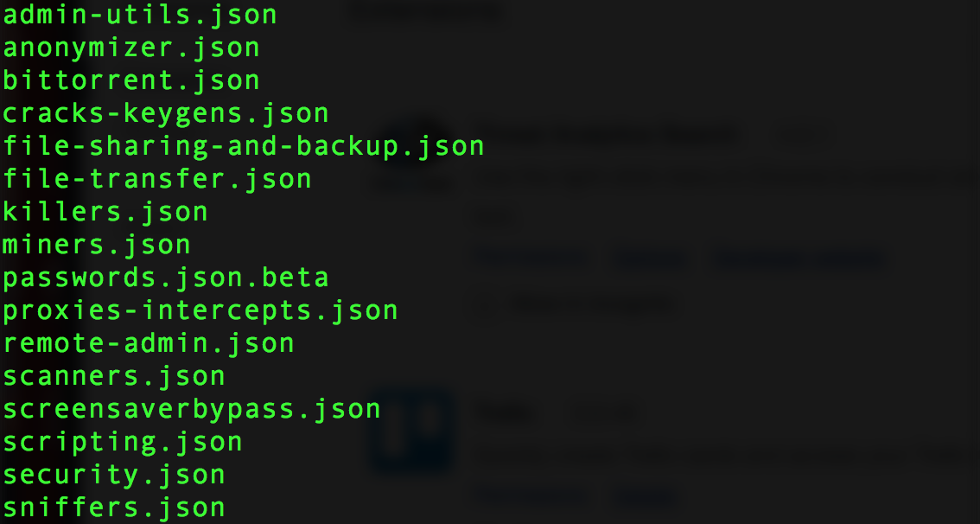Click the screensaverbypass.json entry
The width and height of the screenshot is (980, 524).
point(192,409)
